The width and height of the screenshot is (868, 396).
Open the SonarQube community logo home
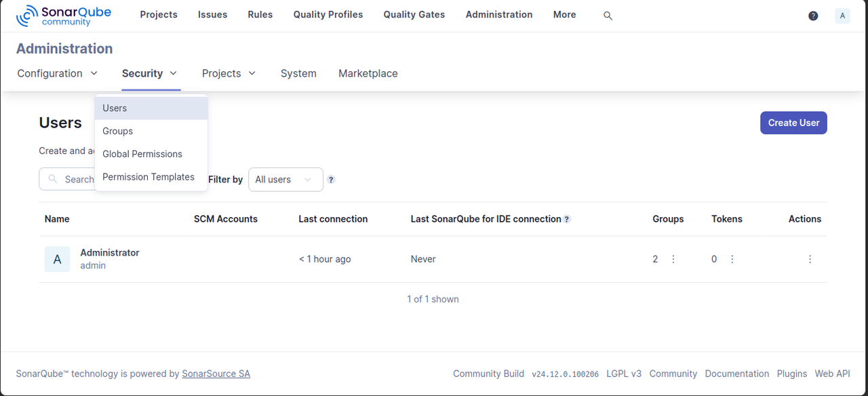(64, 16)
